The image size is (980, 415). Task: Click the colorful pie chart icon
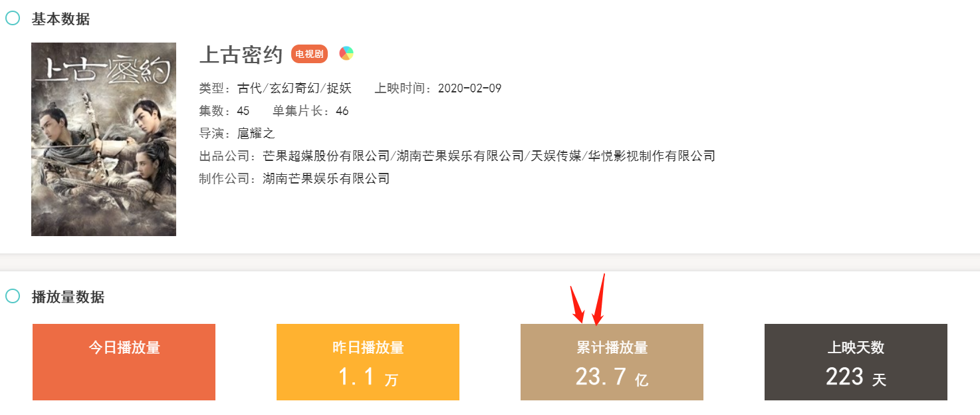346,54
